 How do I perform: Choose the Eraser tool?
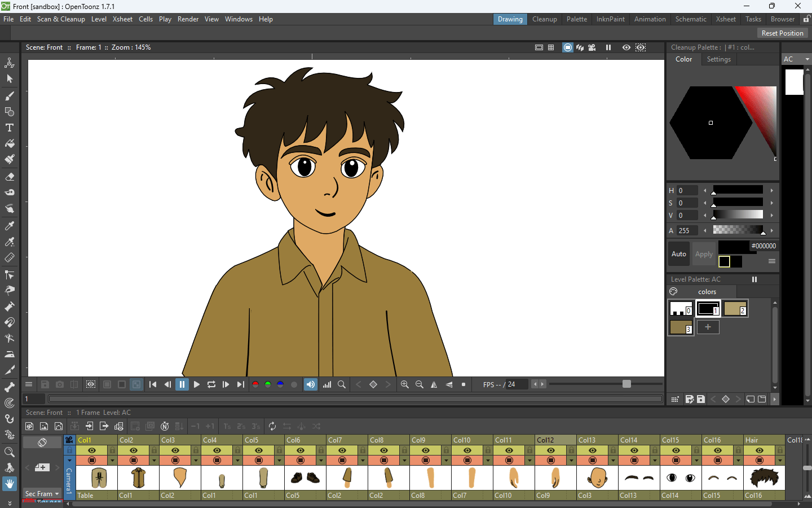click(x=10, y=177)
